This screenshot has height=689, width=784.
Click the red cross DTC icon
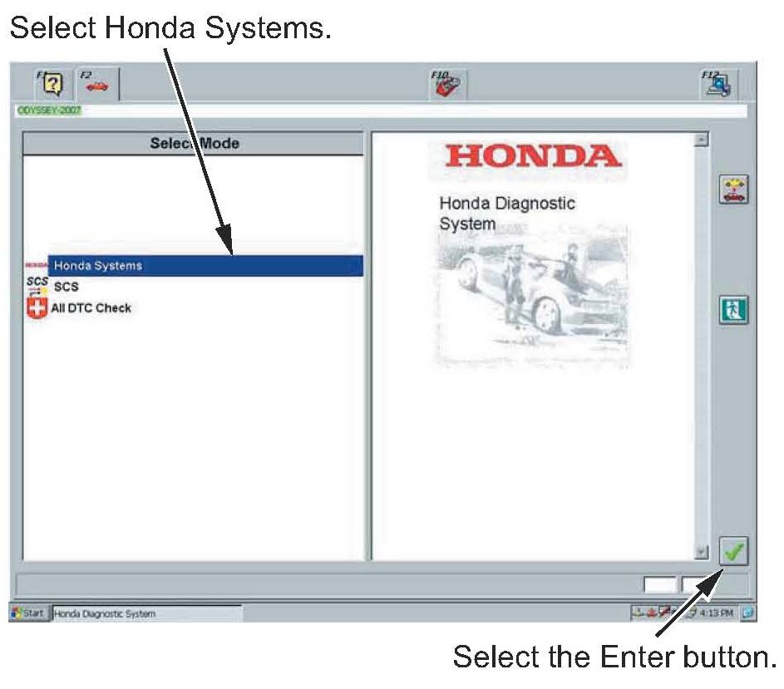pyautogui.click(x=37, y=309)
